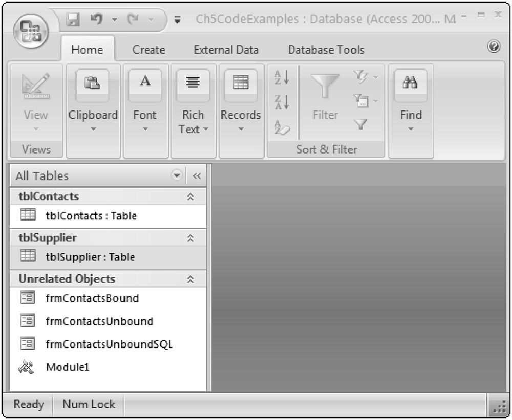Open the Database Tools tab
Viewport: 512px width, 420px height.
click(326, 50)
